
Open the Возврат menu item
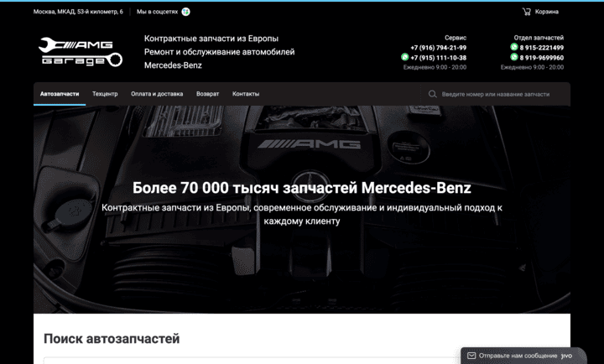(208, 94)
